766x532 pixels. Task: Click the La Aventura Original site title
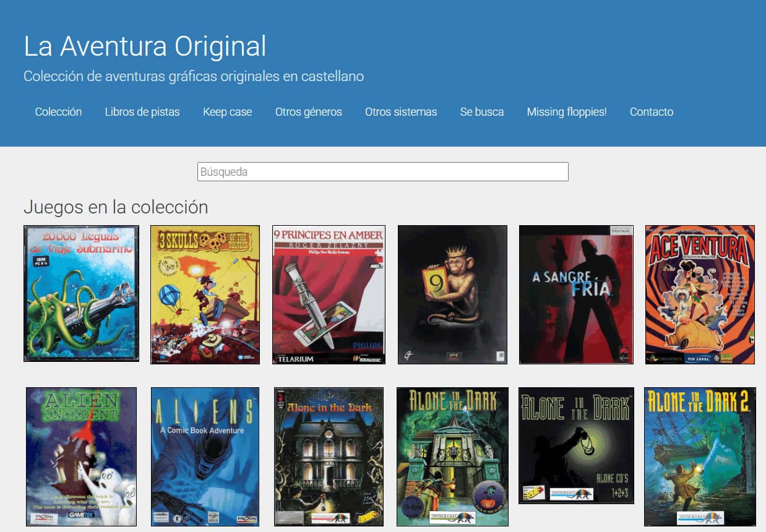point(145,46)
